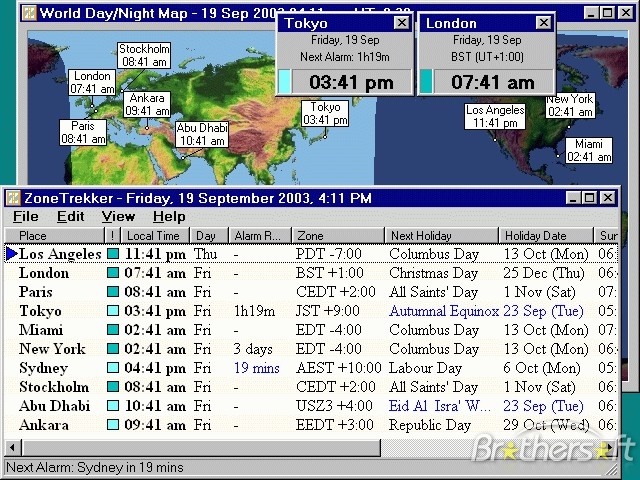Open the File menu
This screenshot has width=640, height=480.
[x=26, y=216]
